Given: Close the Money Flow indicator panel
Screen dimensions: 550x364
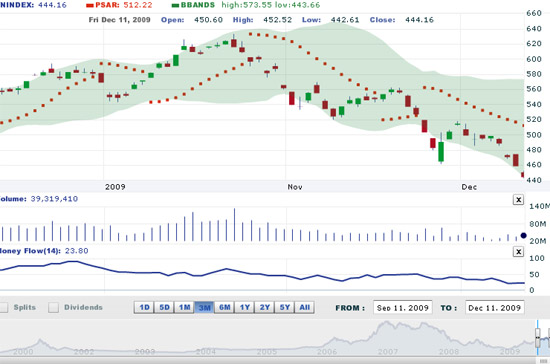Looking at the screenshot, I should point(518,251).
